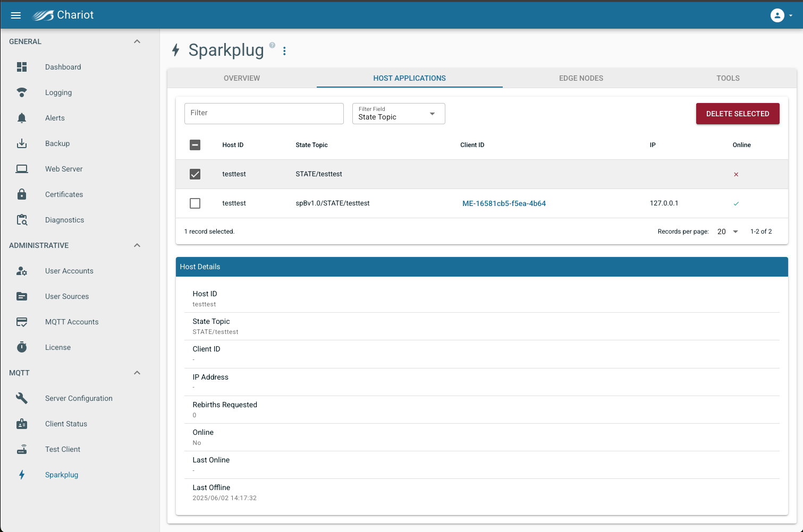Click the Certificates lock icon

click(x=22, y=194)
